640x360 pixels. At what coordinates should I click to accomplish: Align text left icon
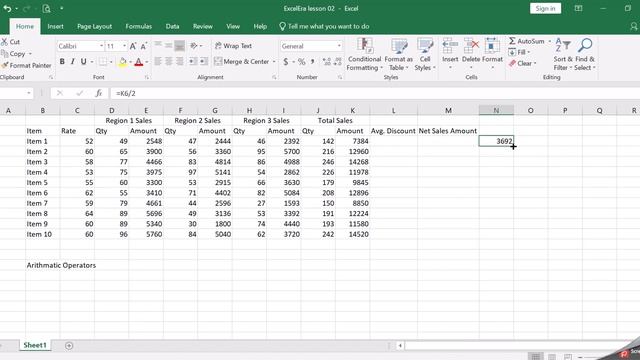[158, 62]
